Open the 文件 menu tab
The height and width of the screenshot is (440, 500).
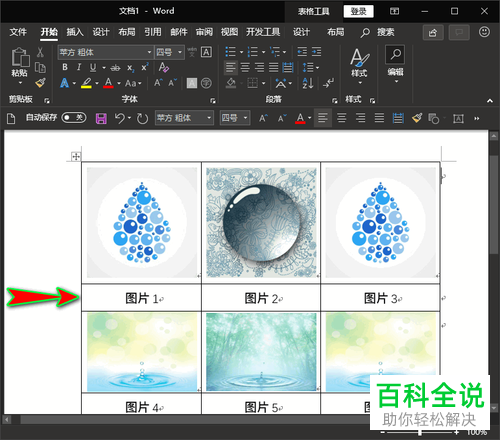click(x=18, y=32)
